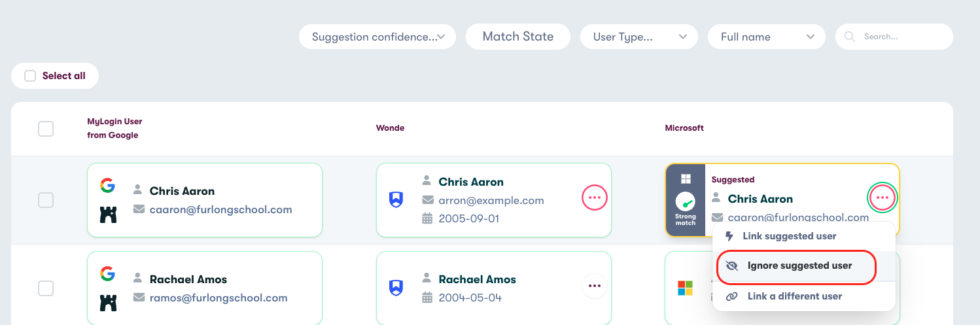Image resolution: width=980 pixels, height=325 pixels.
Task: Open the three-dots menu on Chris Aaron's Wonde card
Action: click(595, 197)
